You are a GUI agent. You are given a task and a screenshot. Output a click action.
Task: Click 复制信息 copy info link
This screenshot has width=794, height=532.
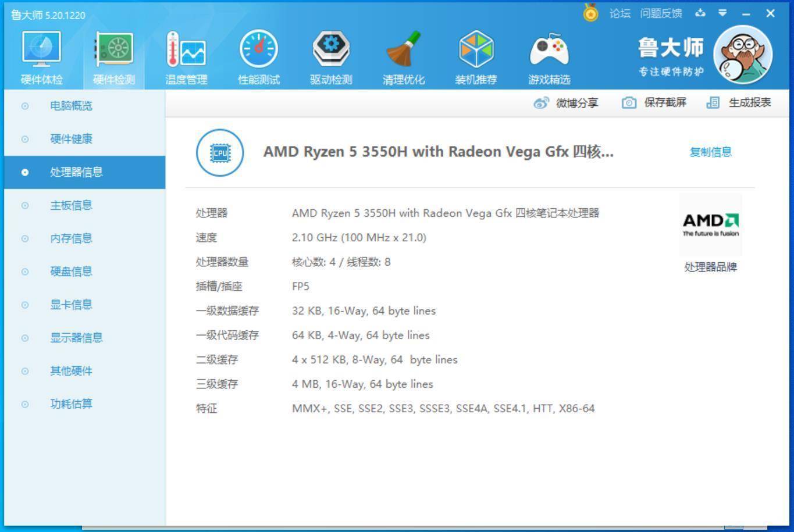coord(710,152)
